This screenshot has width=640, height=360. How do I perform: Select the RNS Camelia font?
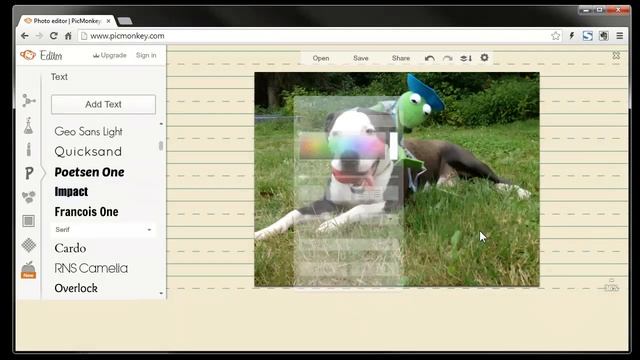(x=91, y=268)
